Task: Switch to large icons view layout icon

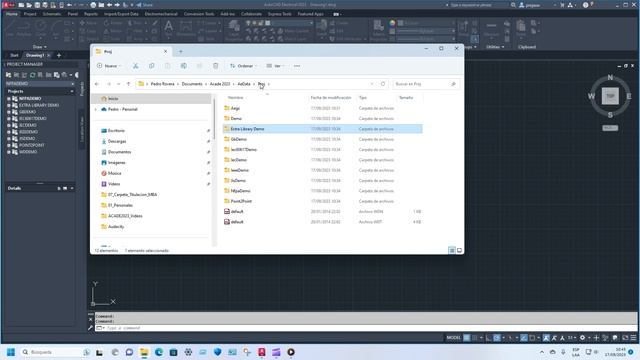Action: [459, 250]
